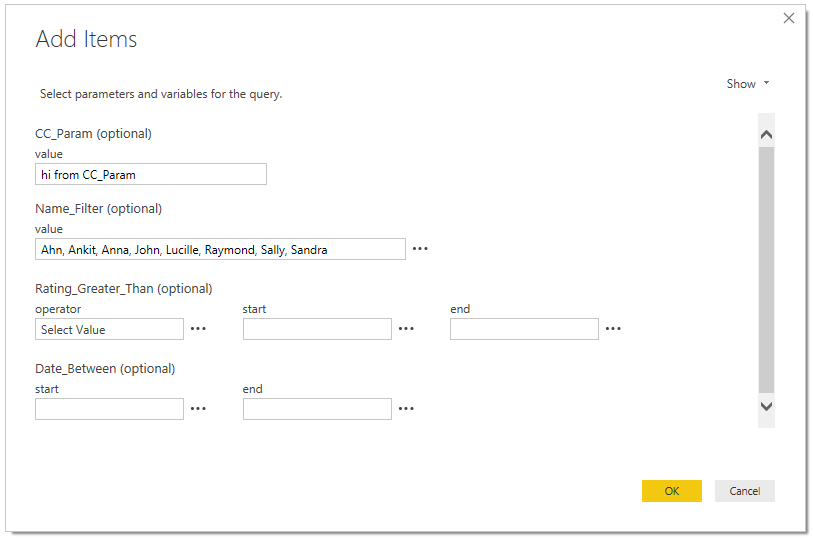Screen dimensions: 813x542
Task: Click the CC_Param (optional) label
Action: click(93, 134)
